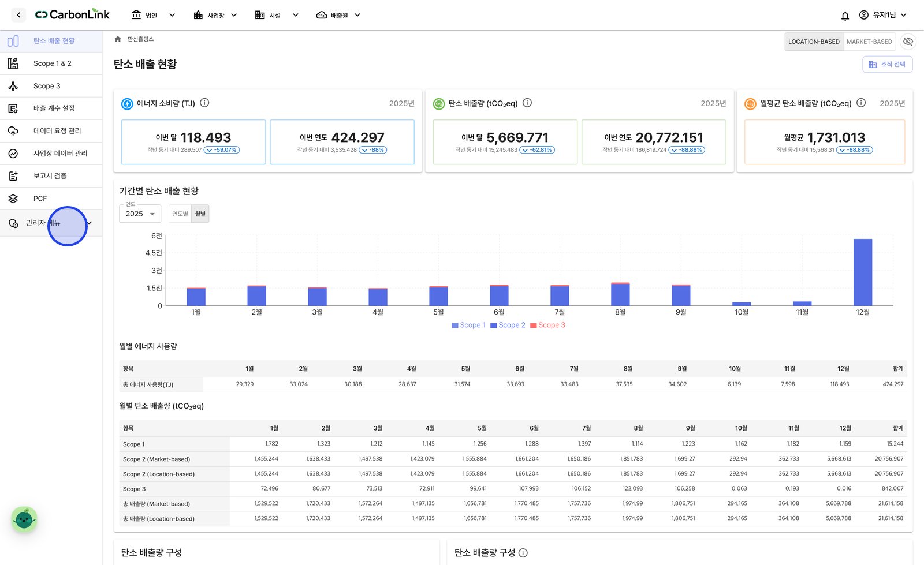Open the 배출원 top menu
The width and height of the screenshot is (924, 565).
[x=338, y=15]
